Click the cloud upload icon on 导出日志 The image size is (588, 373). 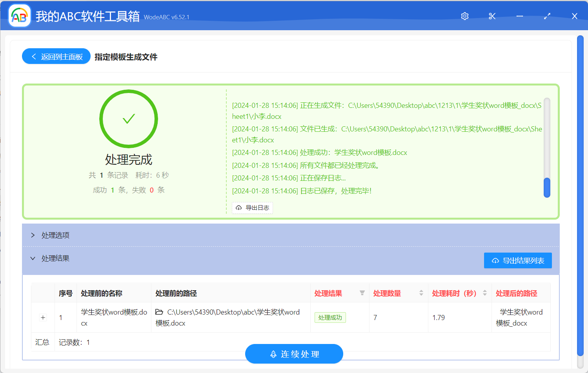click(x=239, y=208)
